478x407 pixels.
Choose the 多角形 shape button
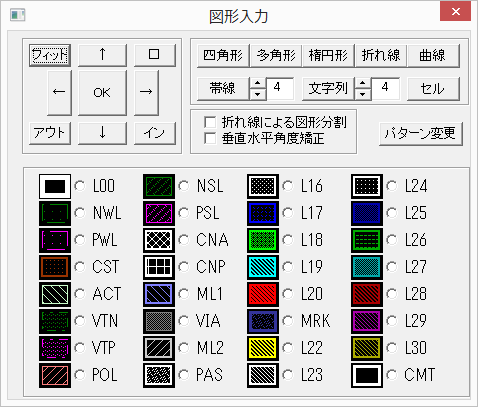coord(276,55)
